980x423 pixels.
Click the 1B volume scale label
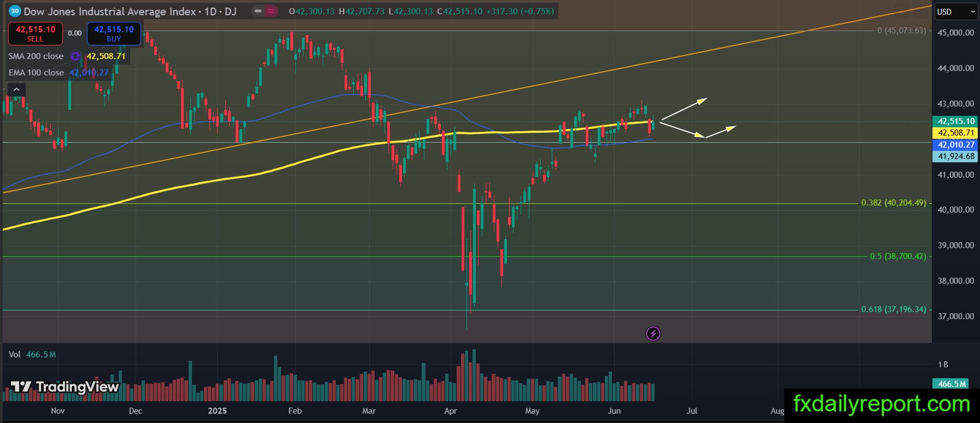coord(943,365)
